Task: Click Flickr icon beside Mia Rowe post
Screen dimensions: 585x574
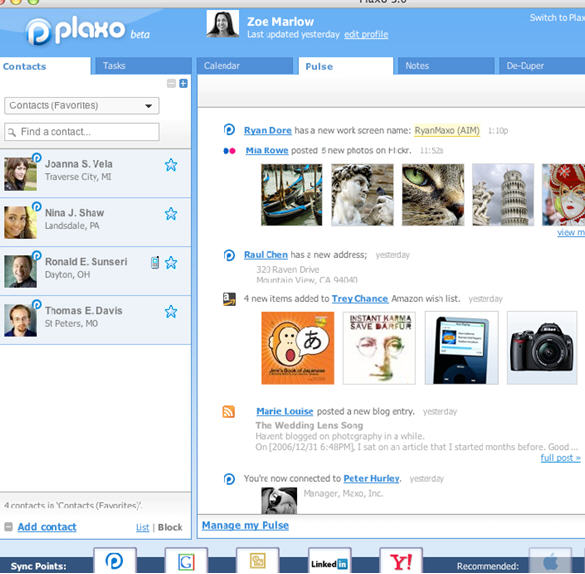Action: point(229,151)
